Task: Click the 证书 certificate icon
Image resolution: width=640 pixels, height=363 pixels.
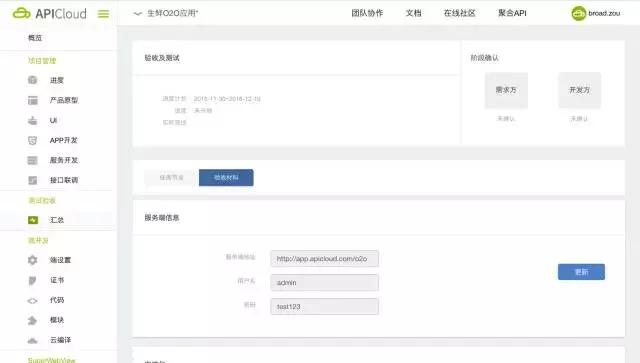Action: [x=33, y=280]
